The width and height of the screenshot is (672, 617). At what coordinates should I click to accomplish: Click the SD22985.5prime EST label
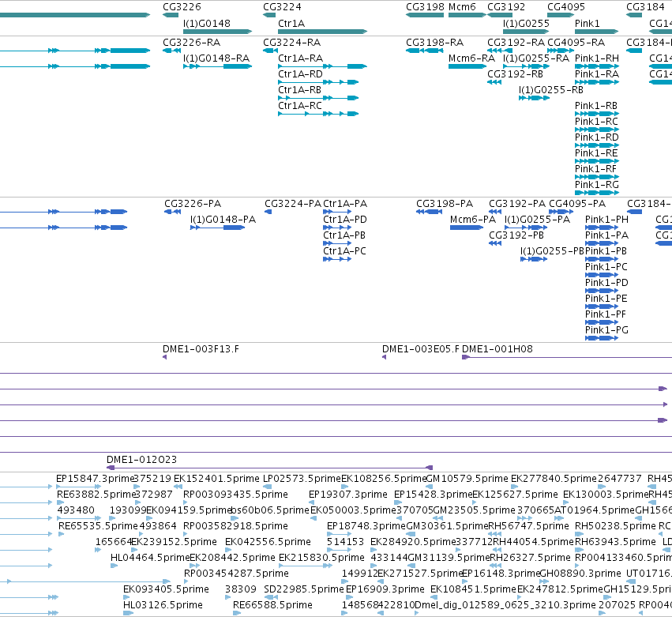tap(304, 589)
